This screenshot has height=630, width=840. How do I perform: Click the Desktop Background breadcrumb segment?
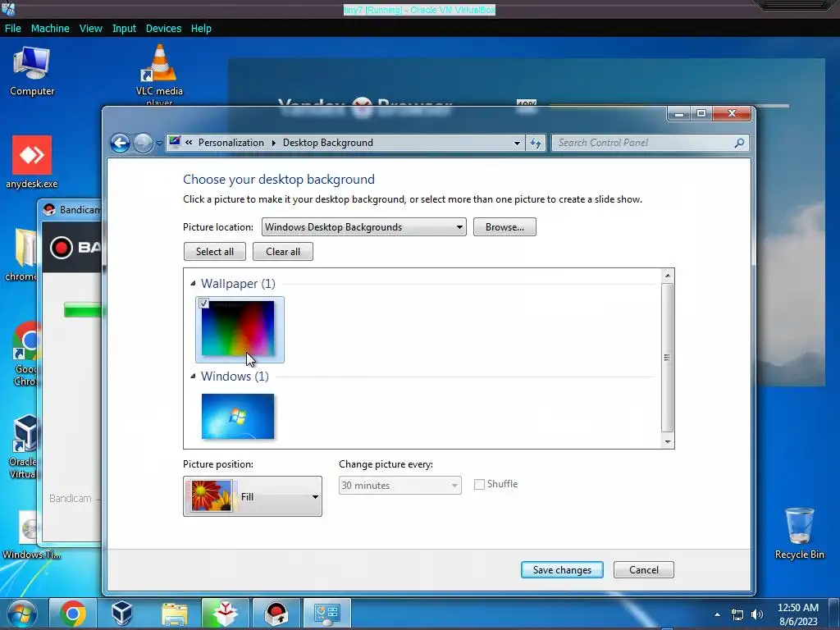coord(328,143)
